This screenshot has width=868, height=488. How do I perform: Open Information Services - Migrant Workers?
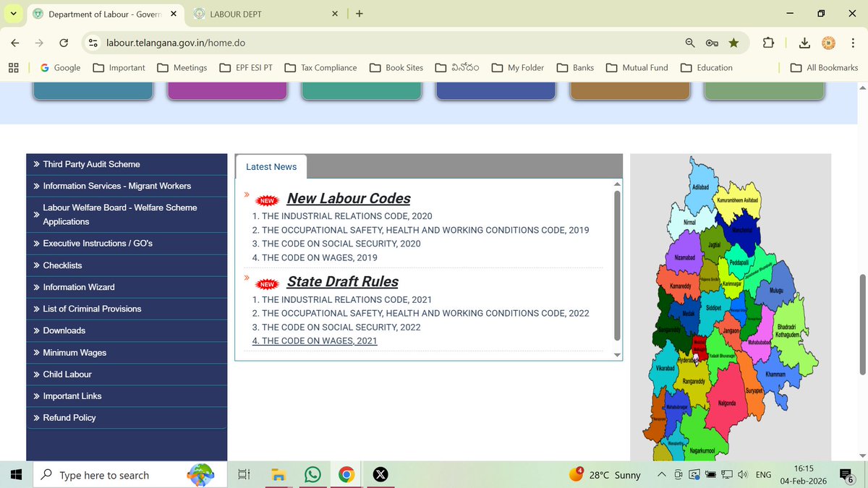(x=127, y=186)
